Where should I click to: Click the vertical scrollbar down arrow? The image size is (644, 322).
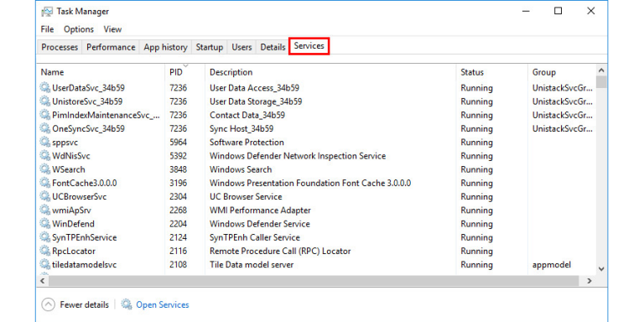click(601, 269)
